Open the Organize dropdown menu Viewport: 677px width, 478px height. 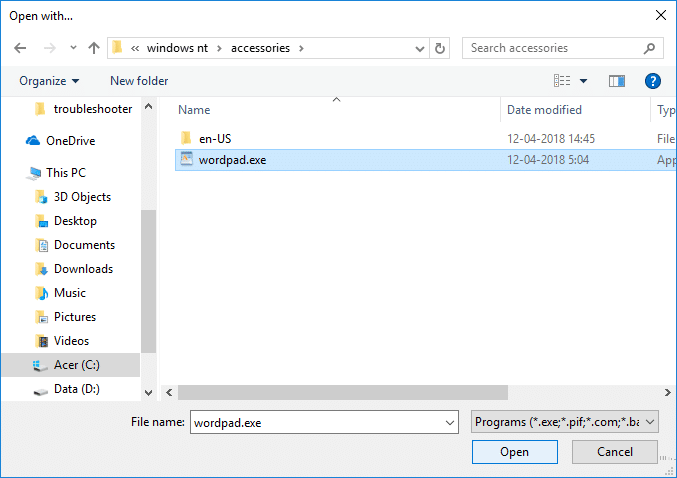pos(49,81)
